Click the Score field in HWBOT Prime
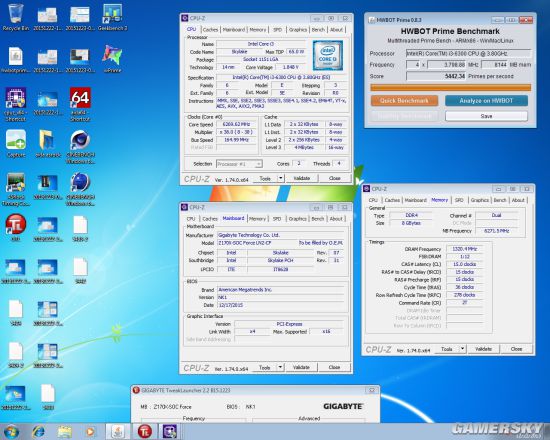Screen dimensions: 550x440 [x=436, y=76]
